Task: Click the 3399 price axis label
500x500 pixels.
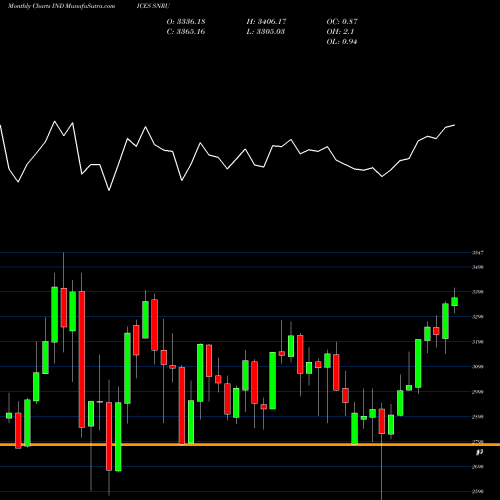Action: click(x=478, y=292)
